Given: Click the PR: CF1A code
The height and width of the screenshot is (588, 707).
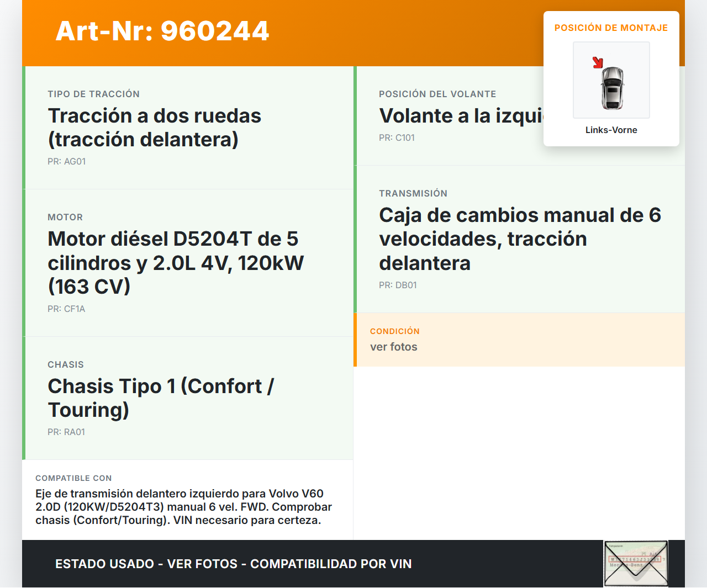Looking at the screenshot, I should pyautogui.click(x=66, y=309).
